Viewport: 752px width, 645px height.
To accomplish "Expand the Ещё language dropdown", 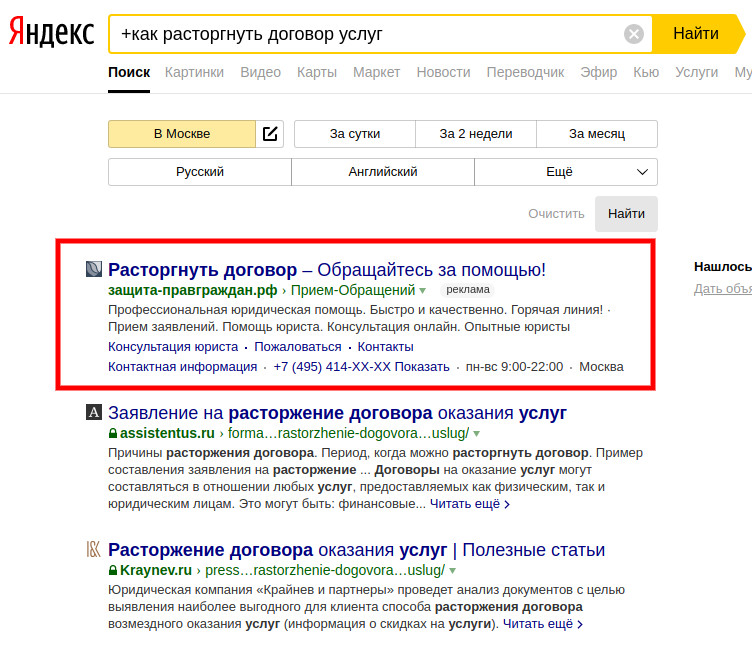I will point(566,172).
